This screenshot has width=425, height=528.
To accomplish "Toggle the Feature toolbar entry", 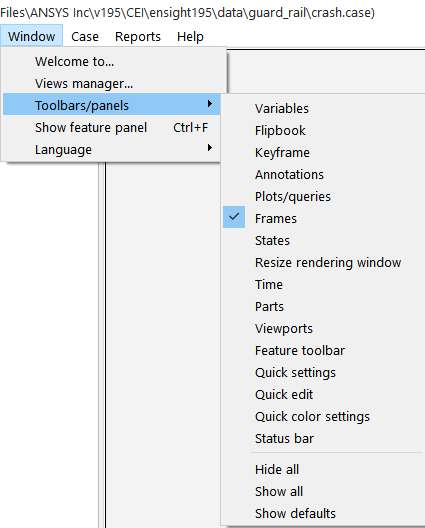I will pyautogui.click(x=323, y=351).
